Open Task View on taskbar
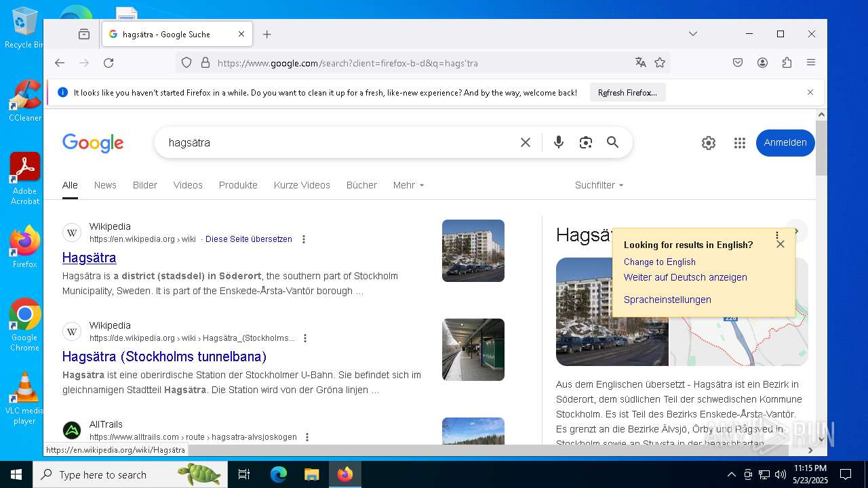The image size is (868, 488). pyautogui.click(x=244, y=474)
